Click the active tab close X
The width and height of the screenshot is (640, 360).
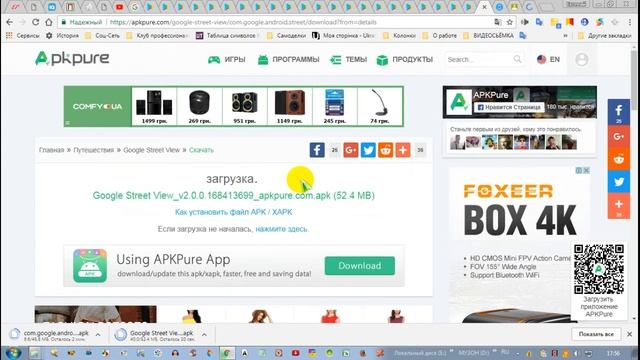coord(484,7)
